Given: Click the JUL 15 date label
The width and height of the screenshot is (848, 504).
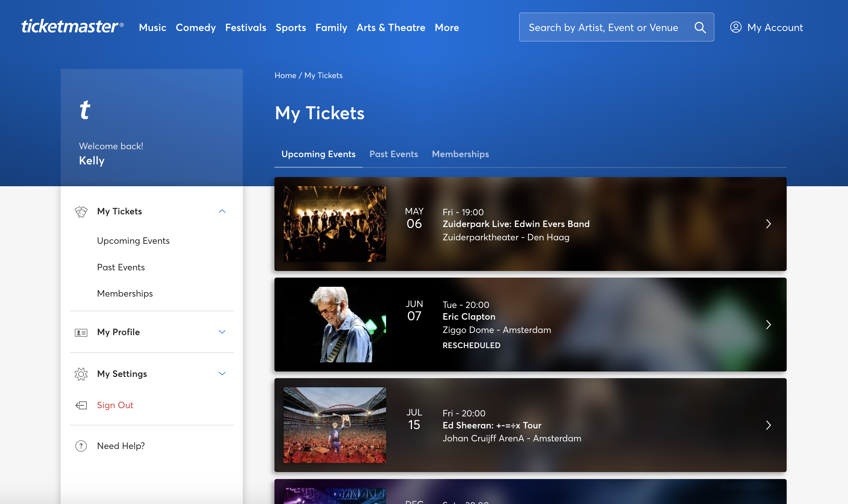Looking at the screenshot, I should (x=414, y=420).
